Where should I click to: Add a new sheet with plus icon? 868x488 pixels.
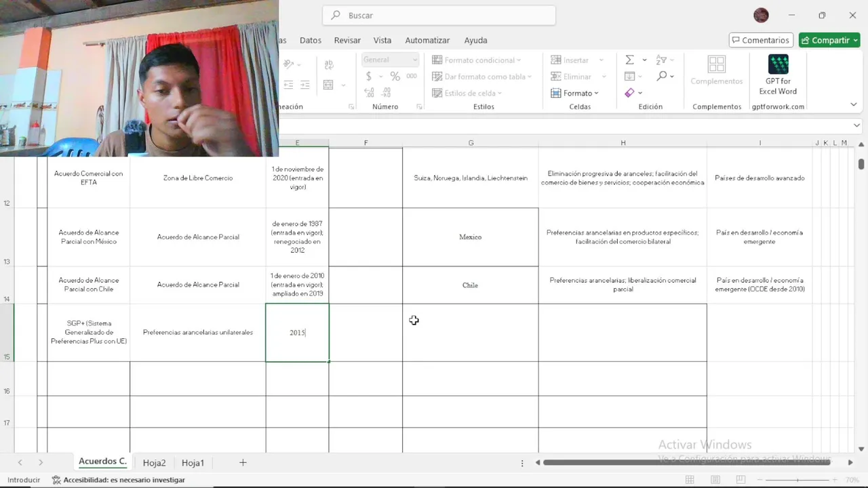point(243,462)
